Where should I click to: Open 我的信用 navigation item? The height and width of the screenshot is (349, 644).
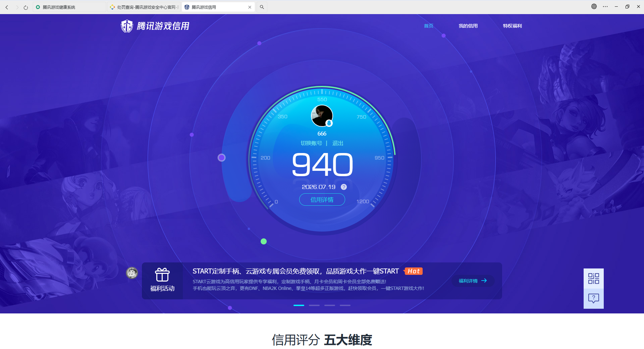[468, 26]
